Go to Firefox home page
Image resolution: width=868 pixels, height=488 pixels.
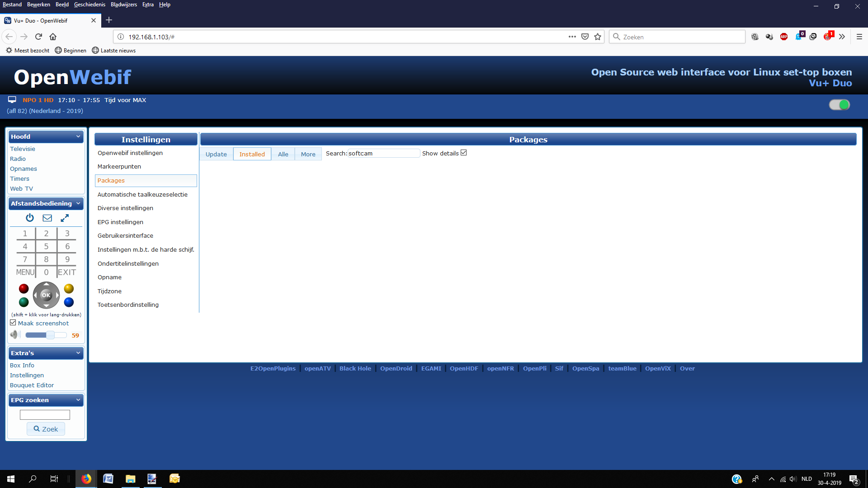click(x=53, y=37)
